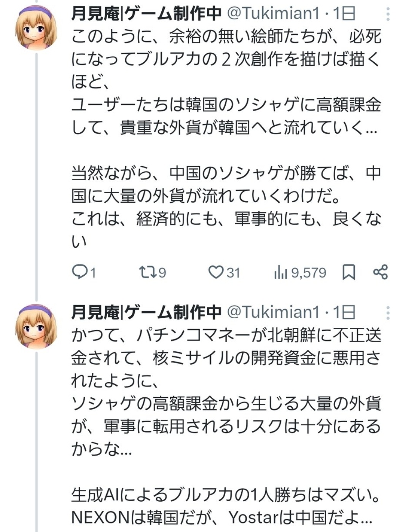The width and height of the screenshot is (411, 532).
Task: Click the @Tukimian1 handle on first tweet
Action: [273, 14]
